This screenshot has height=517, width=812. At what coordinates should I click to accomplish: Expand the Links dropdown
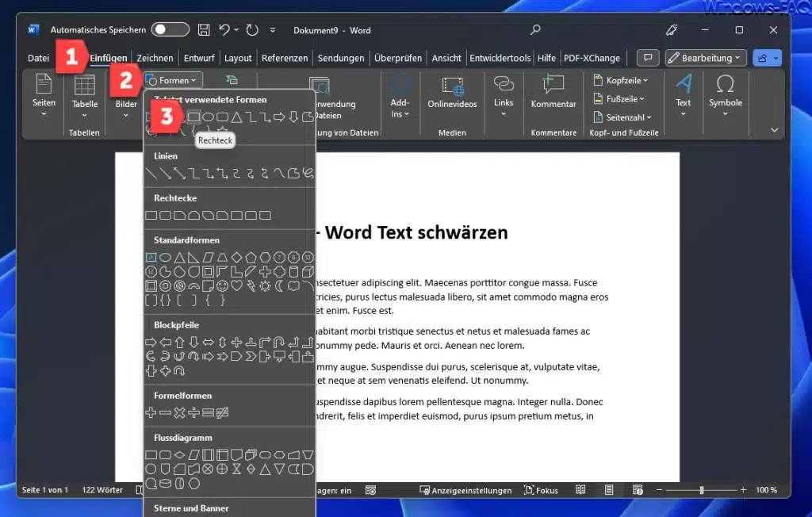(x=504, y=97)
